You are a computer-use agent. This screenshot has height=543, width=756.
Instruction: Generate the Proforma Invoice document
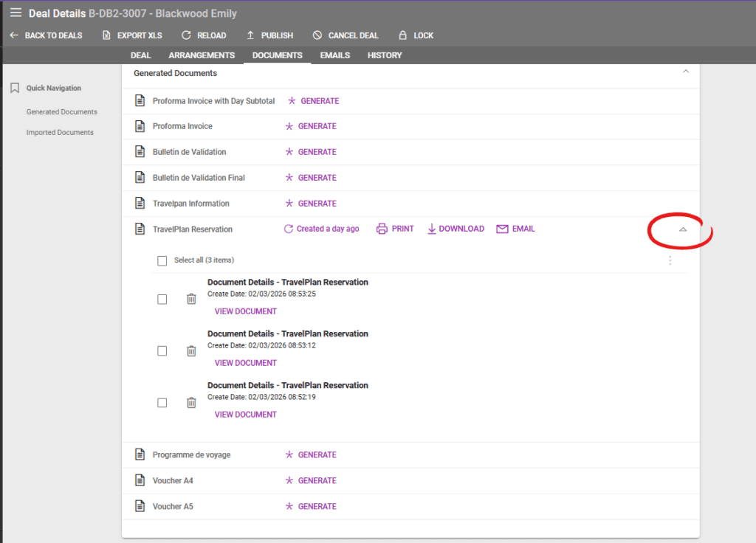click(x=311, y=126)
